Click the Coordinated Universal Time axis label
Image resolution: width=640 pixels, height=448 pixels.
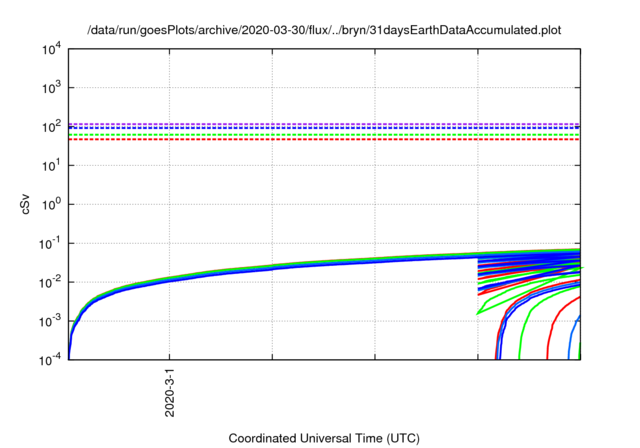[x=324, y=438]
